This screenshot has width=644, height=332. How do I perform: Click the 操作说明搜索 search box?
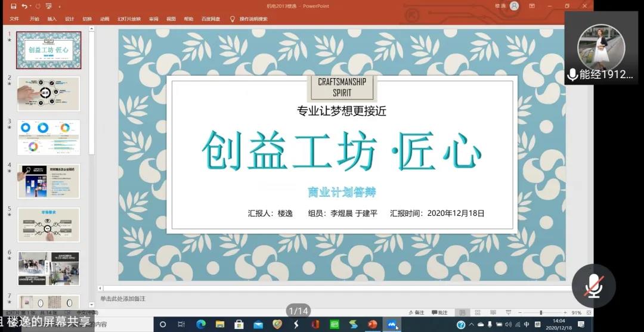coord(253,19)
